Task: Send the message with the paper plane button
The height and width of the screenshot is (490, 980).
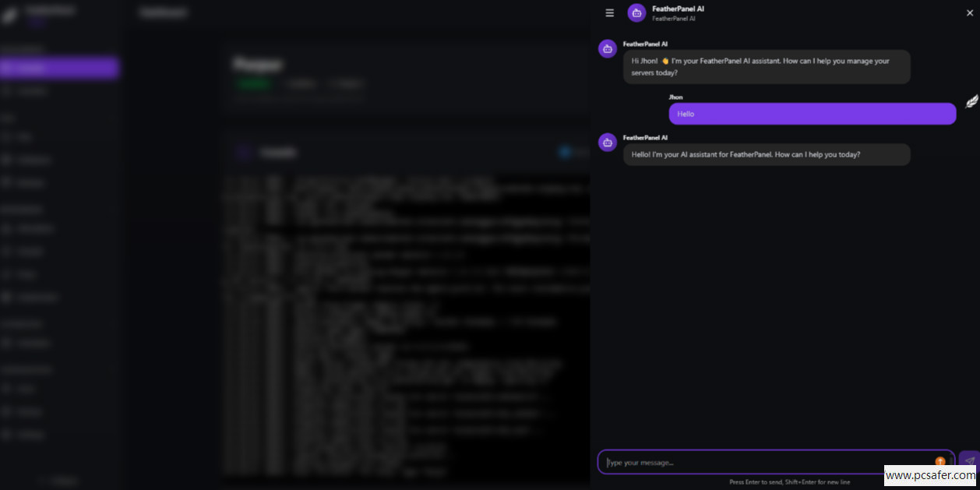Action: click(968, 461)
